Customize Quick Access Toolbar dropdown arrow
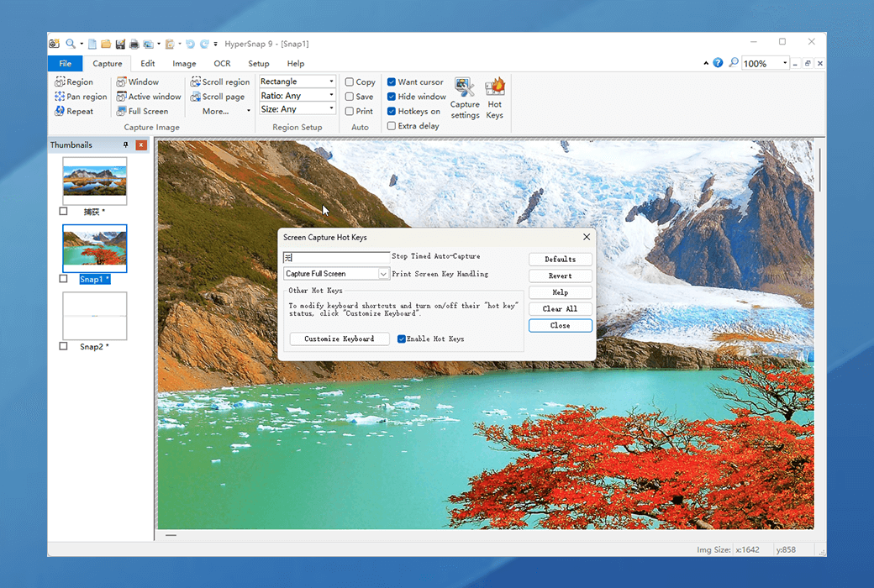The image size is (874, 588). [x=216, y=44]
